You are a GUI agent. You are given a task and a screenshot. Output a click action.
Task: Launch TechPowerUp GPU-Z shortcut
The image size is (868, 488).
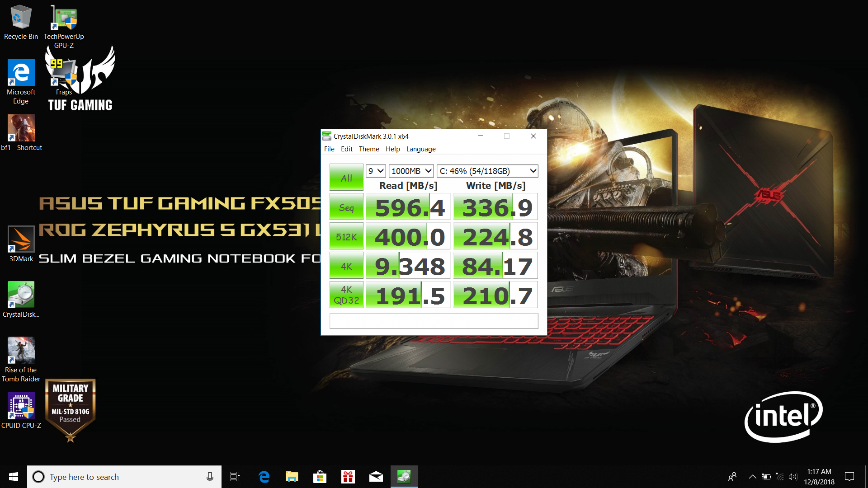pos(64,27)
